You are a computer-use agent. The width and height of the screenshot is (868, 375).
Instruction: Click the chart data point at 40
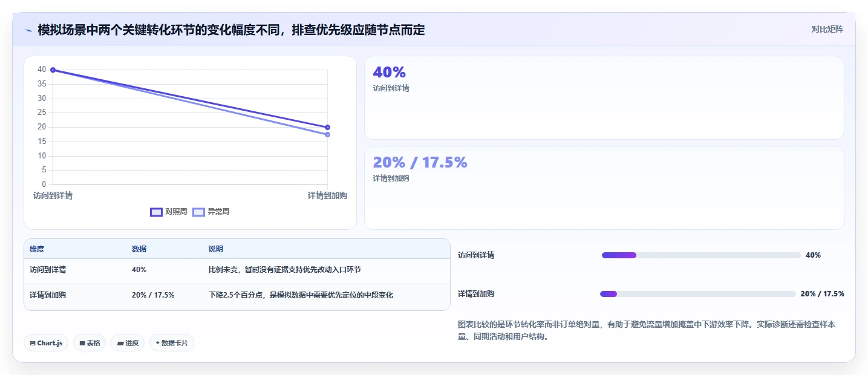(53, 70)
